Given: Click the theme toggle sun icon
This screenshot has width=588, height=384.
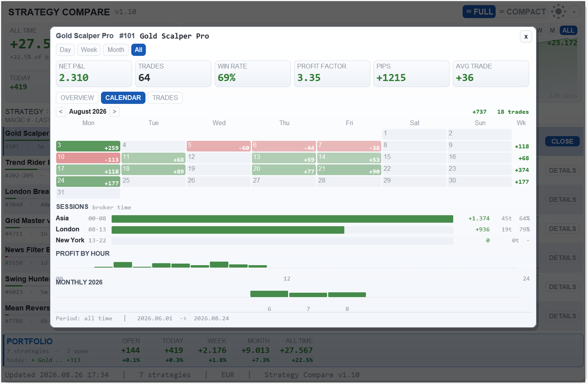Looking at the screenshot, I should 558,12.
